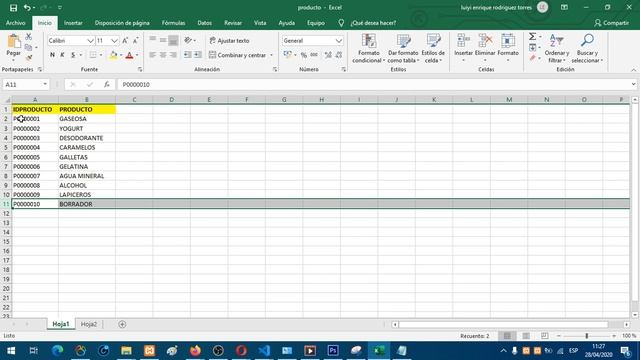
Task: Open Estilos de celda gallery
Action: [433, 48]
